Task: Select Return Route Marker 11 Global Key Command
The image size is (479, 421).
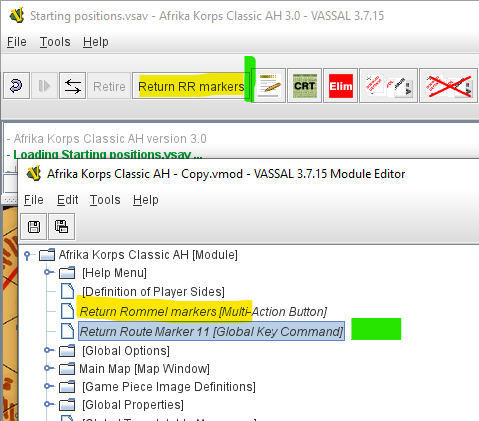Action: [211, 331]
